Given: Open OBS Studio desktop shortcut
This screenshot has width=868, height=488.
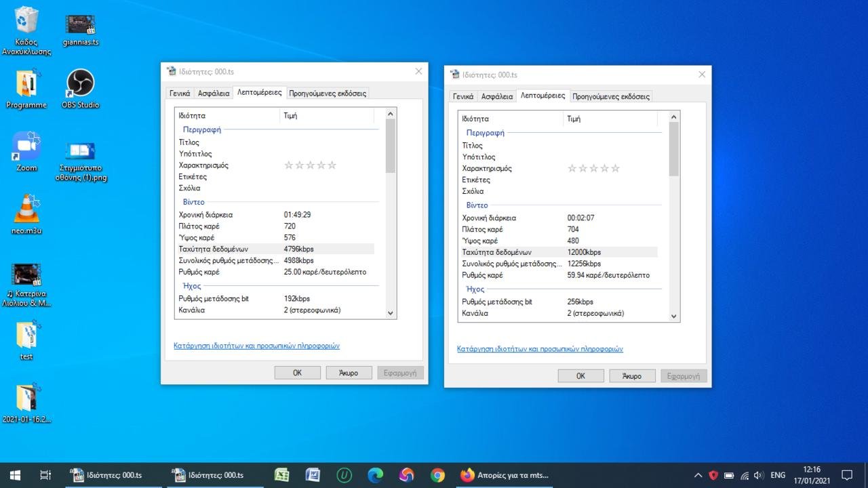Looking at the screenshot, I should pyautogui.click(x=80, y=84).
